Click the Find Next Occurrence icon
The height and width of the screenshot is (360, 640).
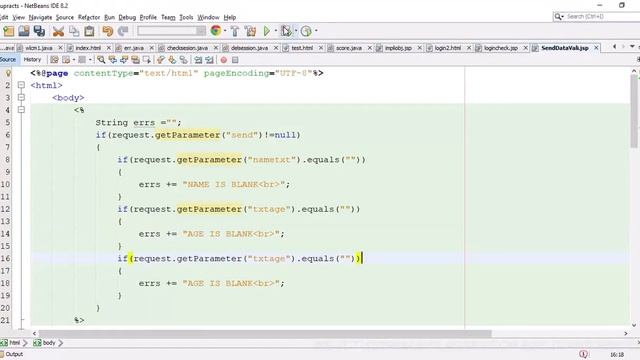(124, 60)
